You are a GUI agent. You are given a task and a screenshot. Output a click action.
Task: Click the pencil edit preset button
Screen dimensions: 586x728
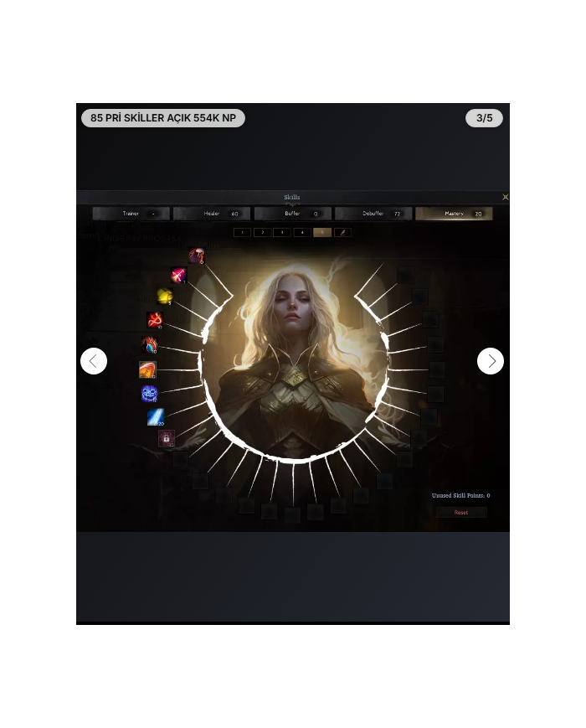(x=342, y=232)
